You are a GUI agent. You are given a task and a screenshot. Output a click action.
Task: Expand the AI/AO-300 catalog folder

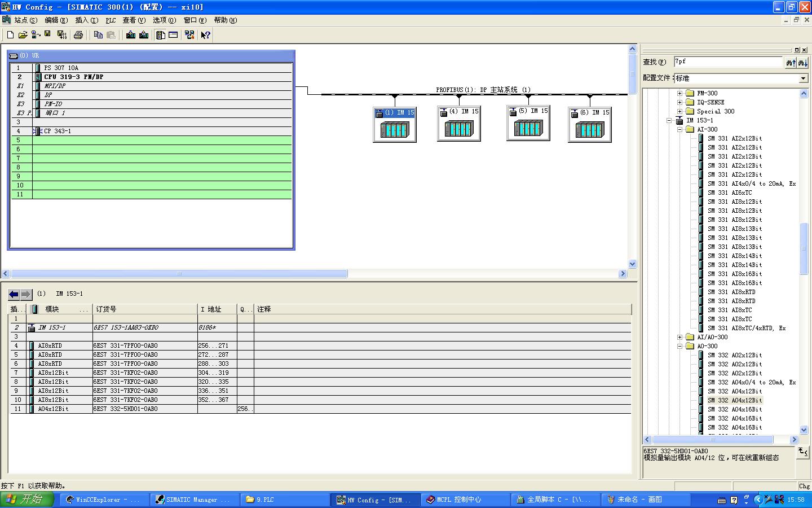click(x=679, y=337)
